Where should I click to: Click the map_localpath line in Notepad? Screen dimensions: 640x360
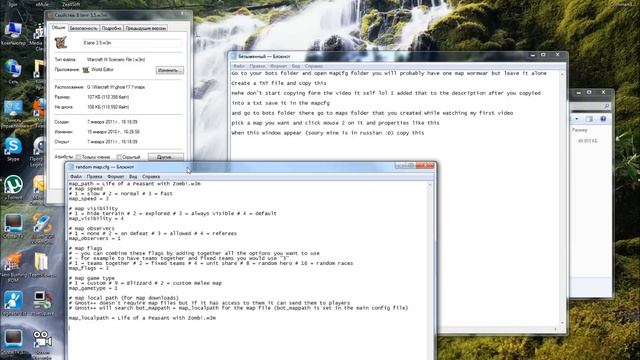[x=142, y=318]
